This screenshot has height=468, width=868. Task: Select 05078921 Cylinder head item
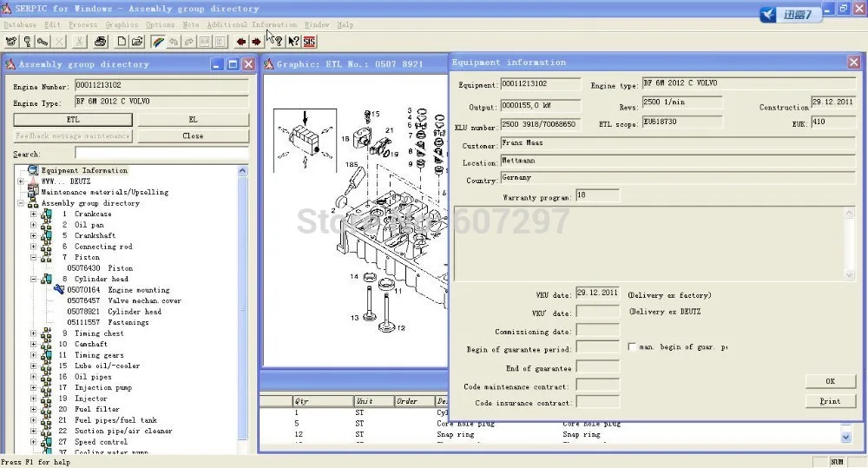coord(114,311)
